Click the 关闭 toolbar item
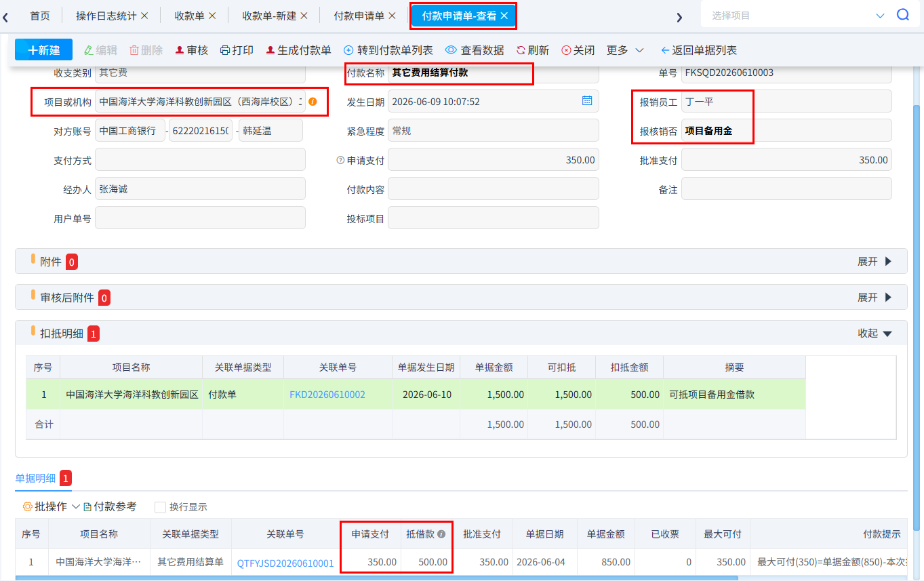 (x=578, y=50)
